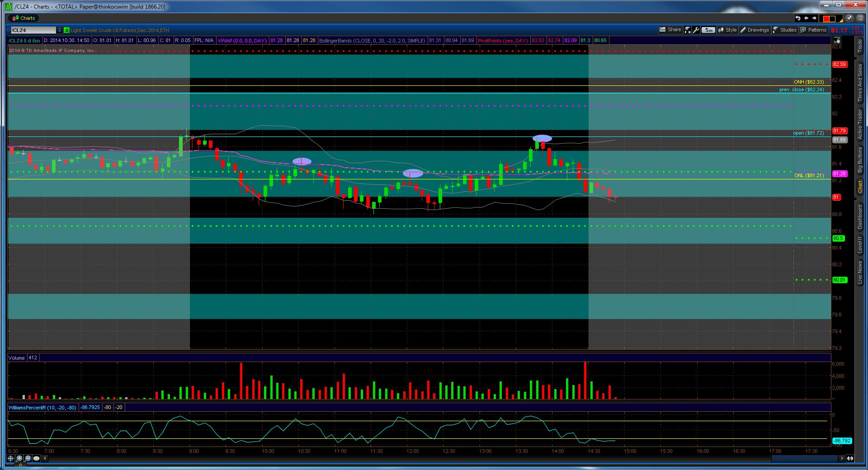Click the green '4' symbol link badge

point(66,30)
